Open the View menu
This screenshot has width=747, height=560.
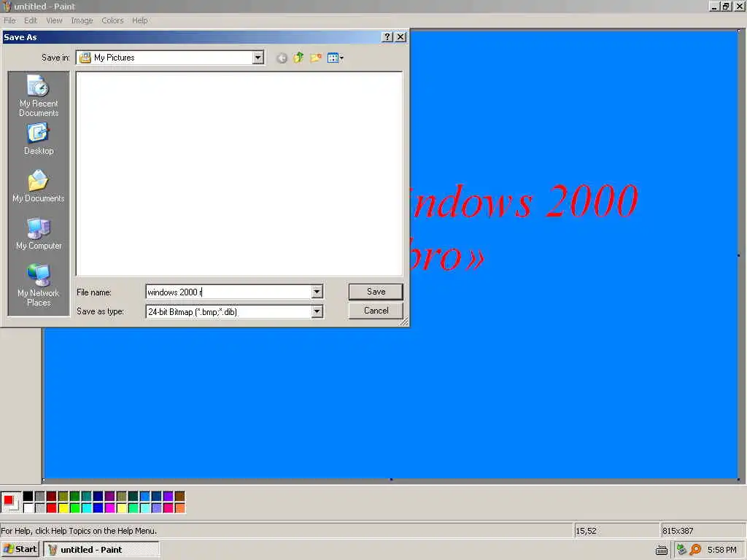54,20
